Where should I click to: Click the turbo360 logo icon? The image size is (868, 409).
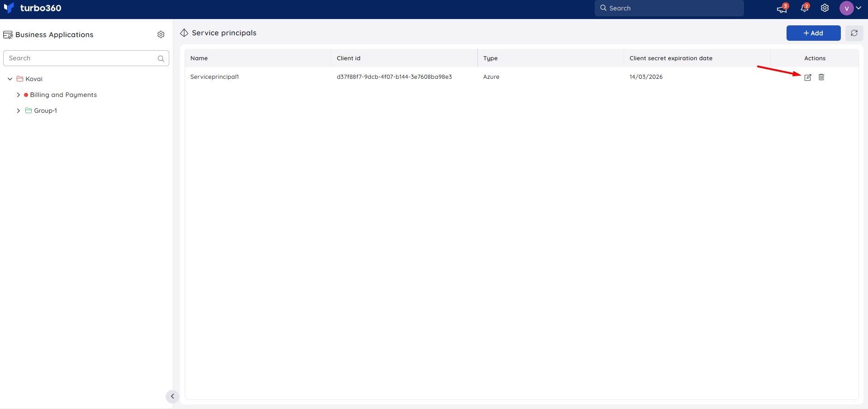coord(9,8)
